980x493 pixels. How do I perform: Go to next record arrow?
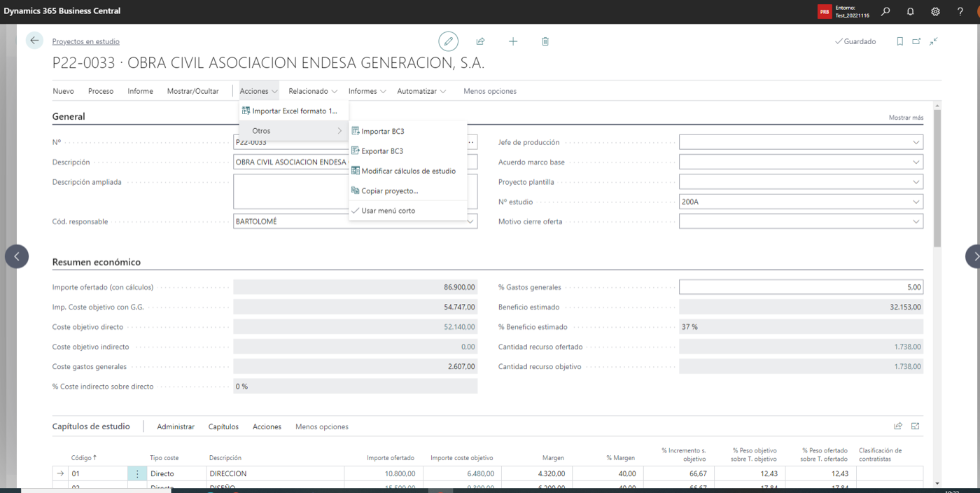click(x=974, y=256)
